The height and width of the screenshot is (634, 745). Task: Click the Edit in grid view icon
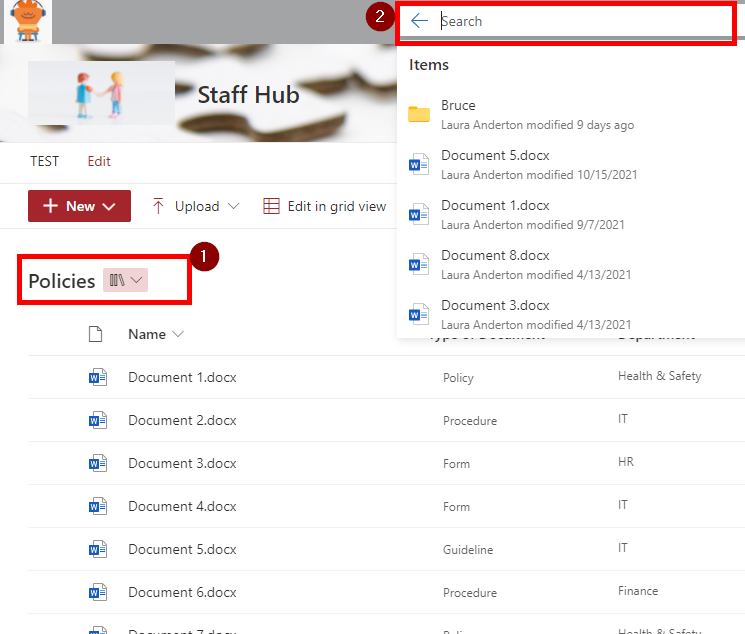[x=271, y=206]
